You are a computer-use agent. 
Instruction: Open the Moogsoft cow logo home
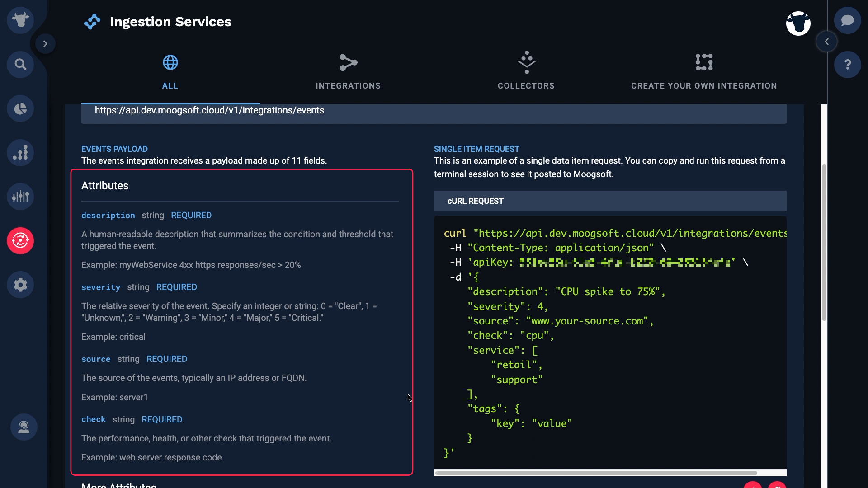pos(20,20)
